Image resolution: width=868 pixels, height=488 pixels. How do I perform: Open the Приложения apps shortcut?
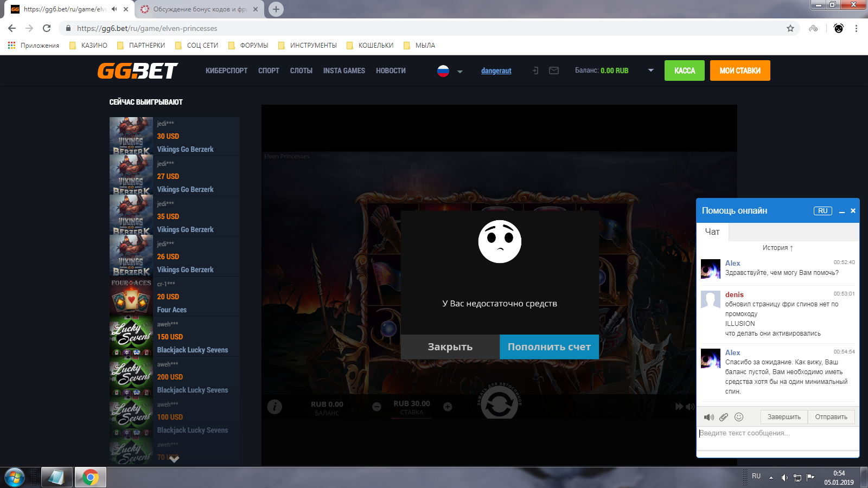click(34, 46)
